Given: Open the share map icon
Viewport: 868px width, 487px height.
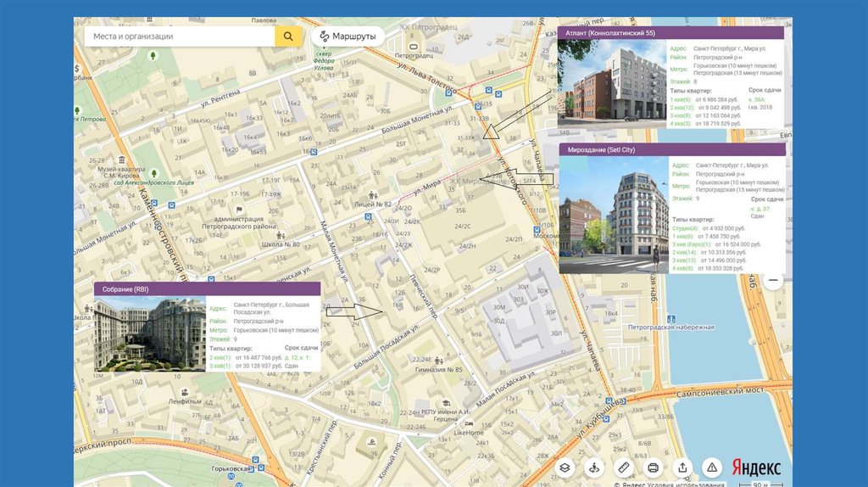Looking at the screenshot, I should (x=682, y=467).
